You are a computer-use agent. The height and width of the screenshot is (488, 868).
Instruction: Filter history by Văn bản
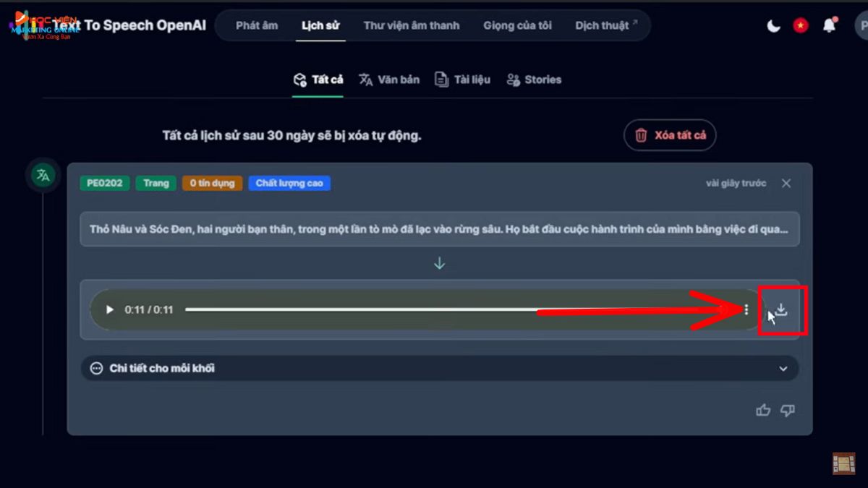pos(389,80)
